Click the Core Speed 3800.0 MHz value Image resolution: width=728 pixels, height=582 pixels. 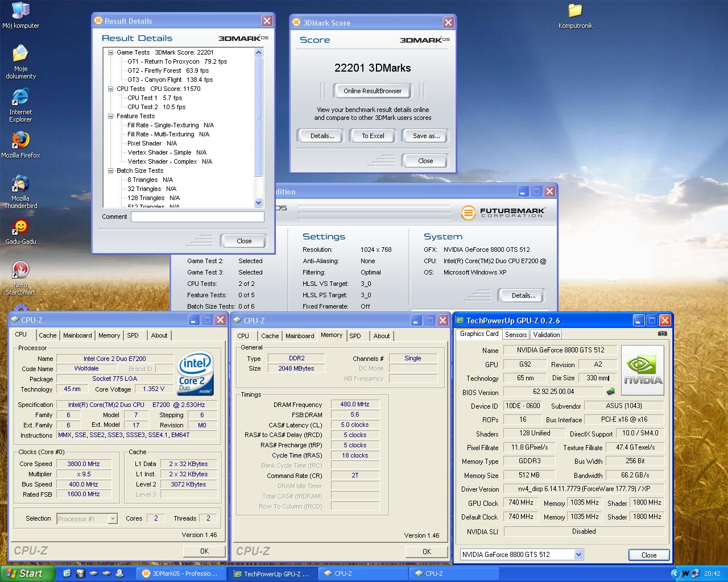pos(84,464)
